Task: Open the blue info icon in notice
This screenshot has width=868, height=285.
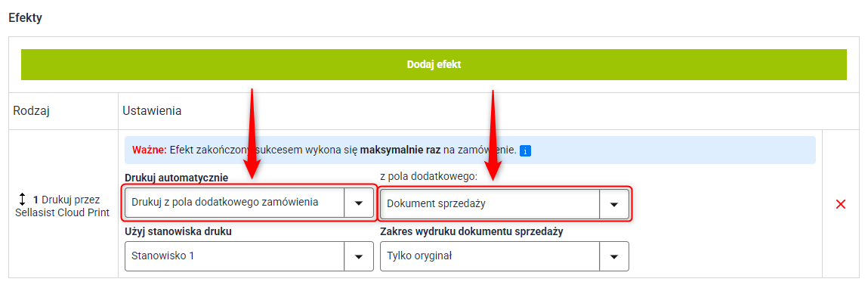Action: [527, 150]
